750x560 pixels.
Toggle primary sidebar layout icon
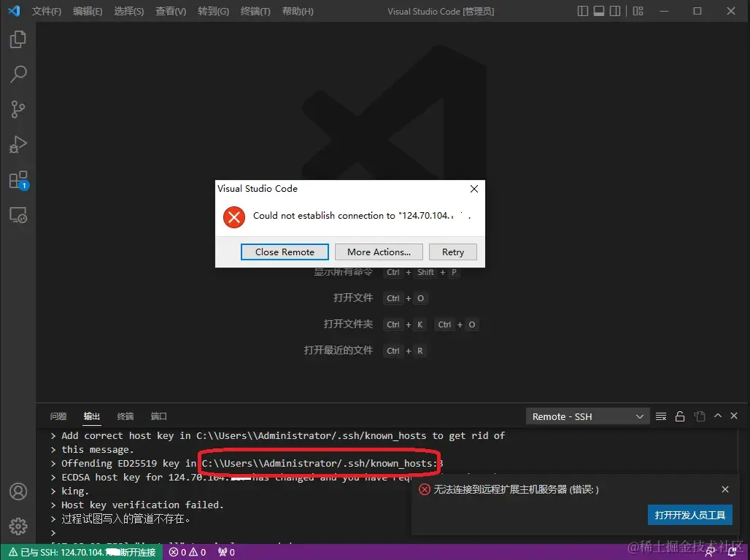tap(582, 11)
